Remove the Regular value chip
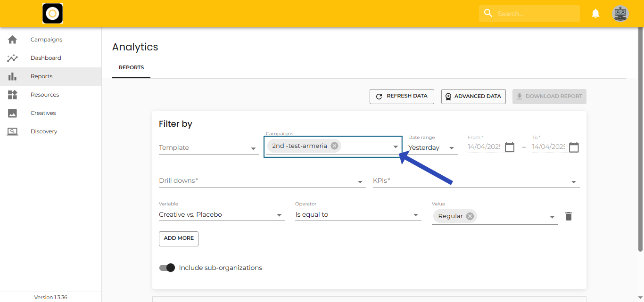Screen dimensions: 644x302 click(470, 216)
